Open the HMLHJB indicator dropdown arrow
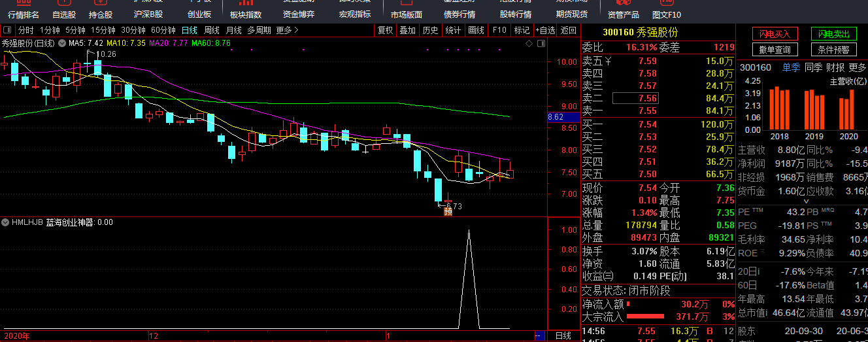 [6, 222]
